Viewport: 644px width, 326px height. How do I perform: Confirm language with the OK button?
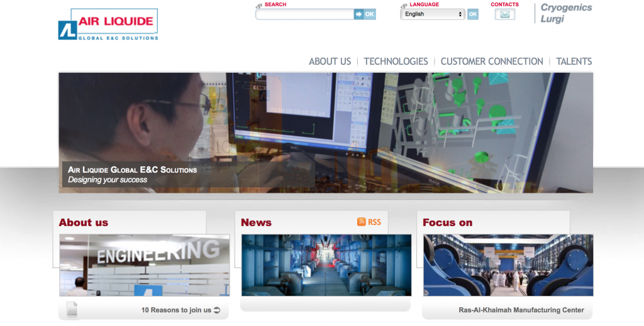[473, 14]
